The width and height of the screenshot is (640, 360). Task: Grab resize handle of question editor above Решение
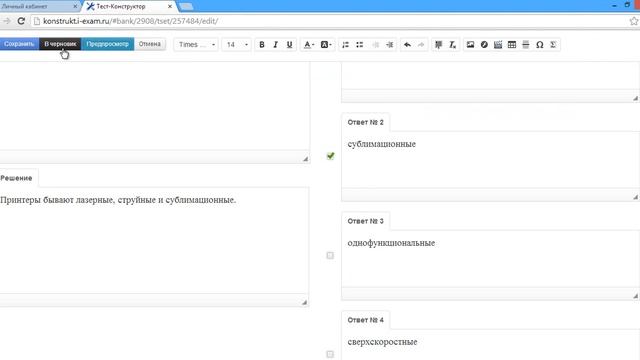click(x=305, y=159)
